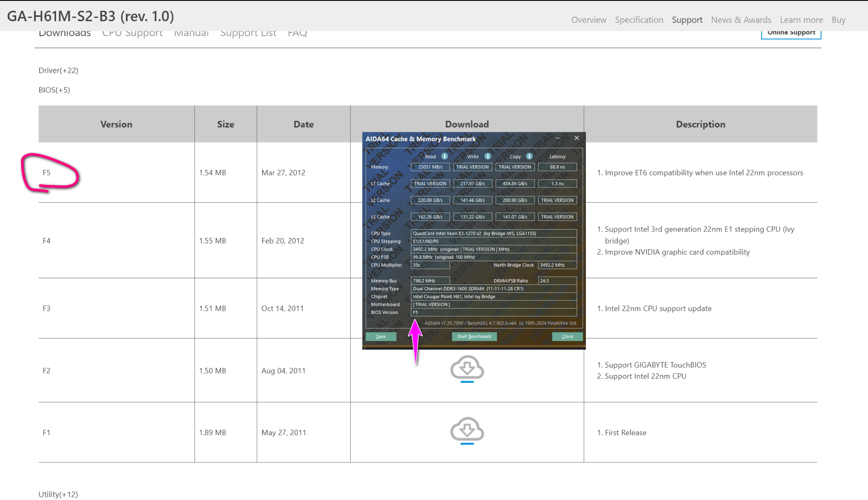The image size is (868, 500).
Task: Click the info icon beside Read
Action: (445, 156)
